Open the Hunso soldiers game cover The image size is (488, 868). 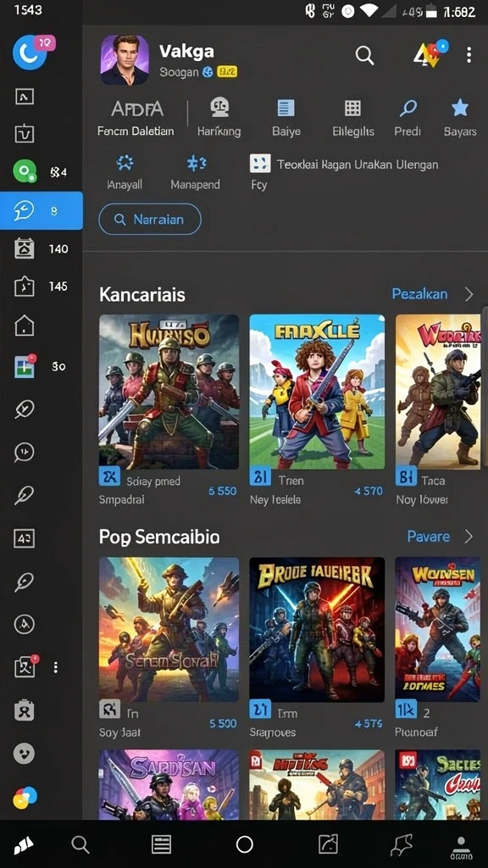(x=169, y=392)
